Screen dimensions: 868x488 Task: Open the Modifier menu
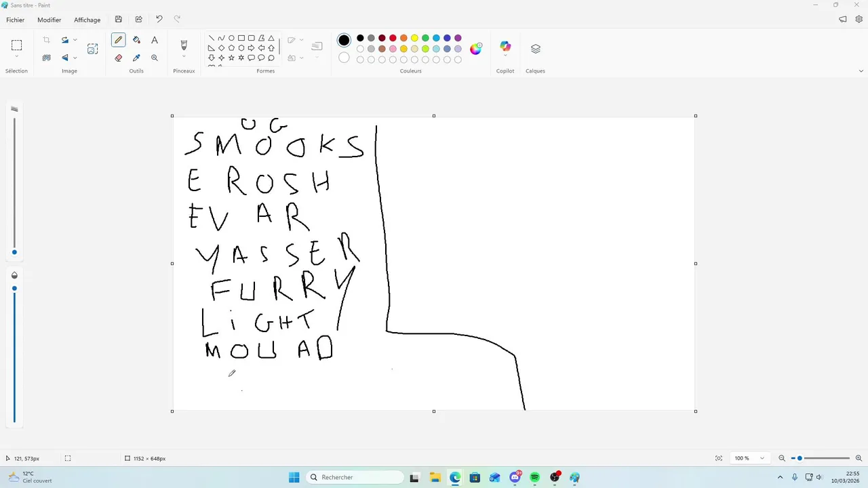click(x=49, y=20)
